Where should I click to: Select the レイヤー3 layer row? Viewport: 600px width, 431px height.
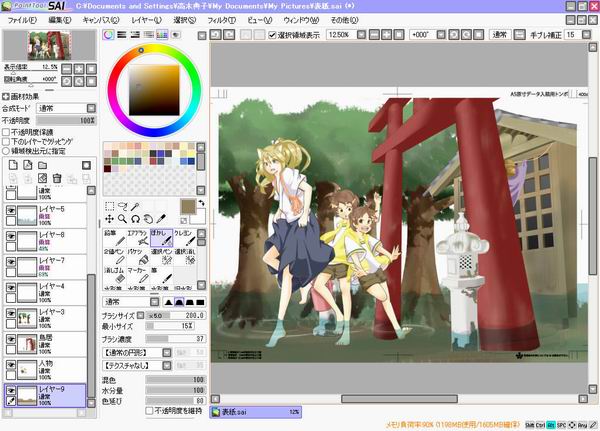tap(45, 318)
